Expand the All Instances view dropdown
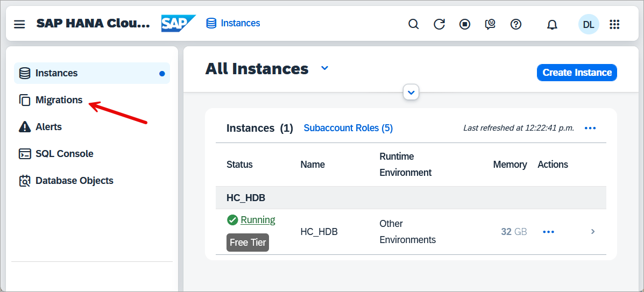The width and height of the screenshot is (644, 292). click(324, 68)
